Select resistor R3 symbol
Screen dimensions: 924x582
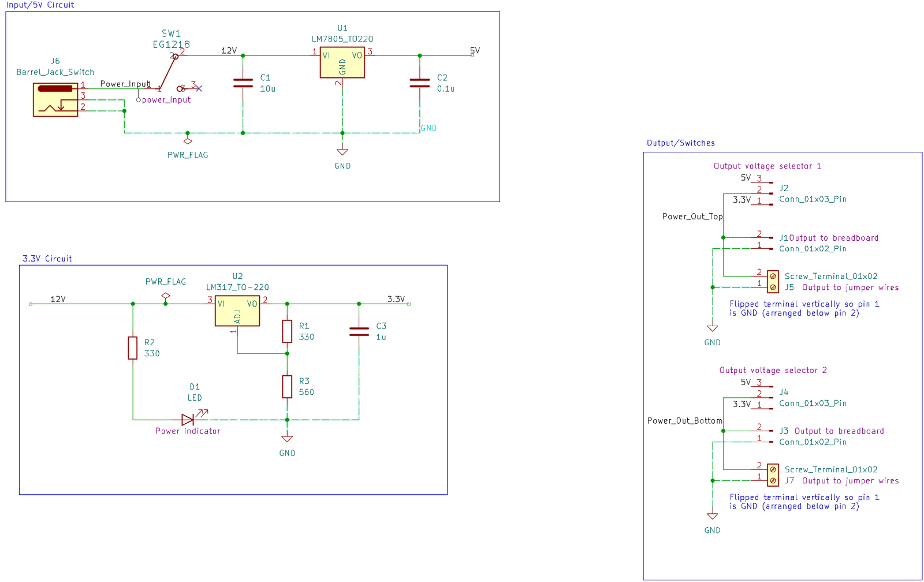(x=287, y=387)
